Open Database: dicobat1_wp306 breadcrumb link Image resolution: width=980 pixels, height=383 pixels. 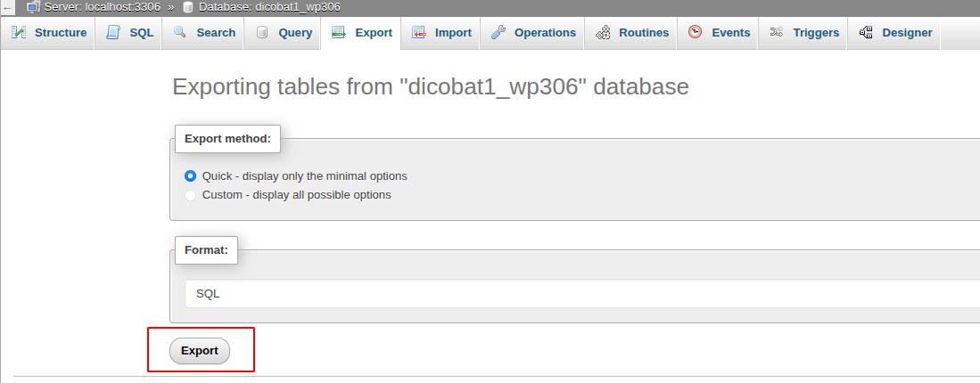coord(269,7)
